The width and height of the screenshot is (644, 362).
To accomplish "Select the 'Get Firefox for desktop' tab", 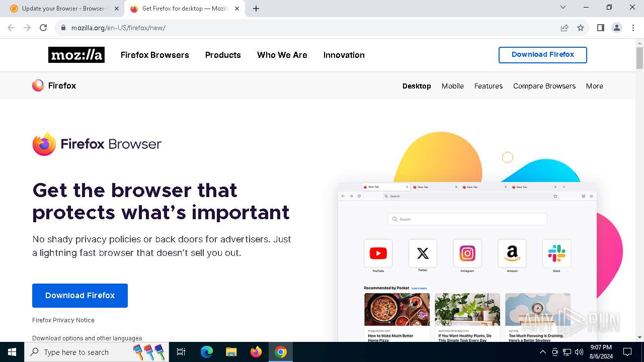I will tap(184, 9).
